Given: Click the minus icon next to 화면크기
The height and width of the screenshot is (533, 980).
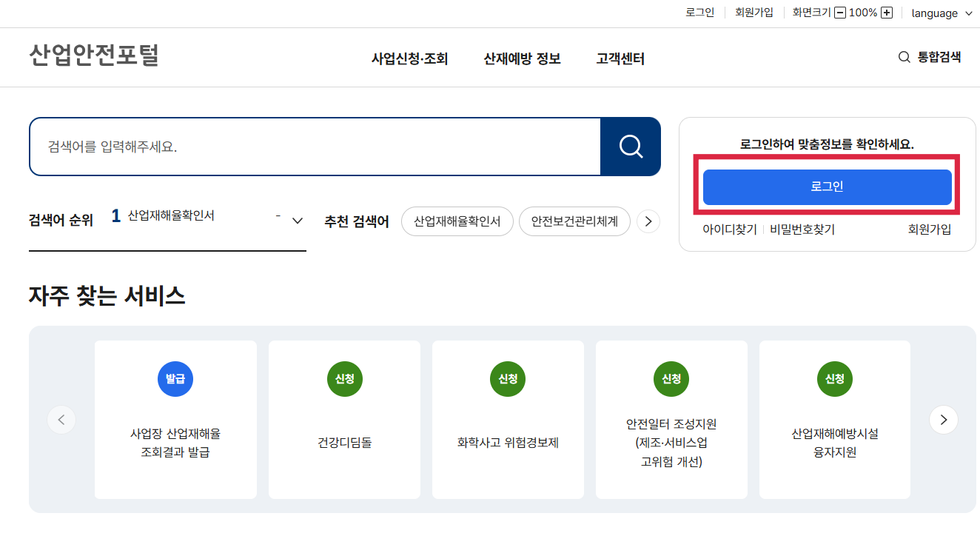Looking at the screenshot, I should (839, 13).
